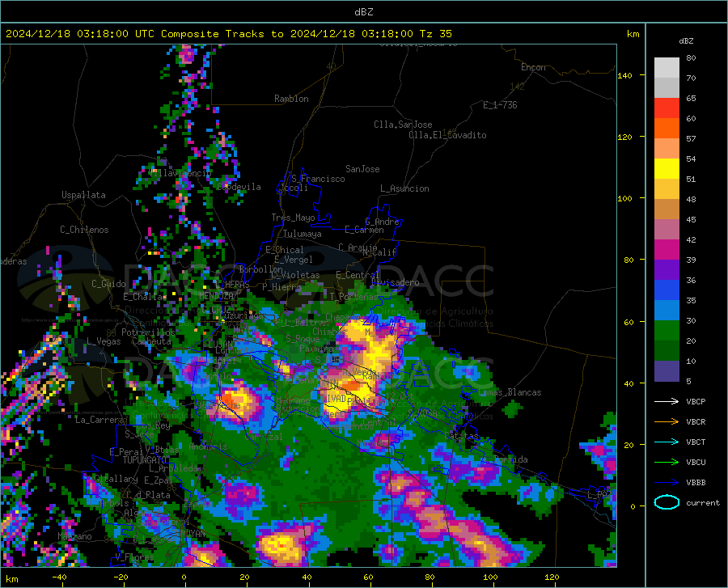Screen dimensions: 728x588
Task: Click the 'Encon' place label
Action: coord(533,67)
